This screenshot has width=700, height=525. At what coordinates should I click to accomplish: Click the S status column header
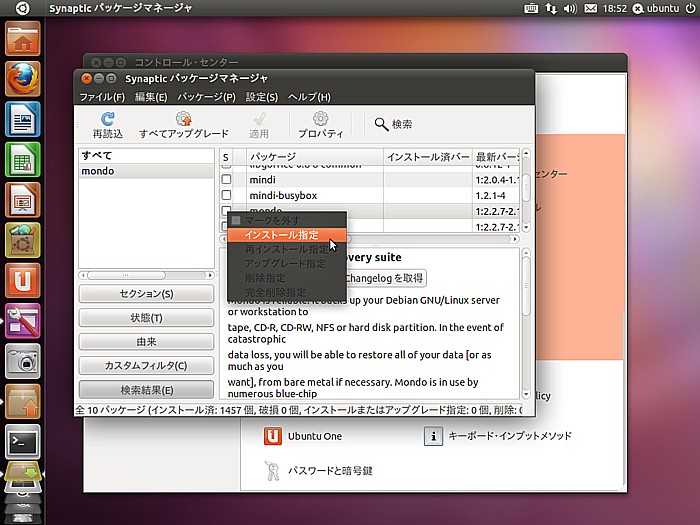tap(226, 157)
